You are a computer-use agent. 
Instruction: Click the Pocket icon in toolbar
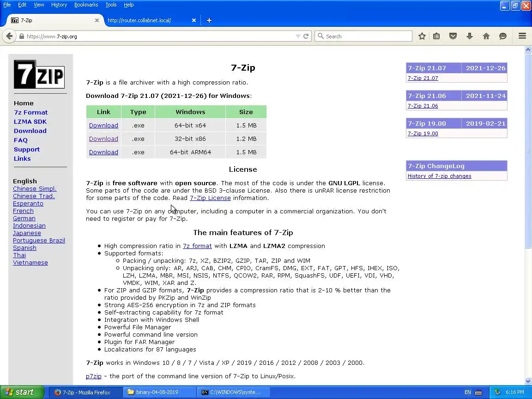[x=453, y=36]
